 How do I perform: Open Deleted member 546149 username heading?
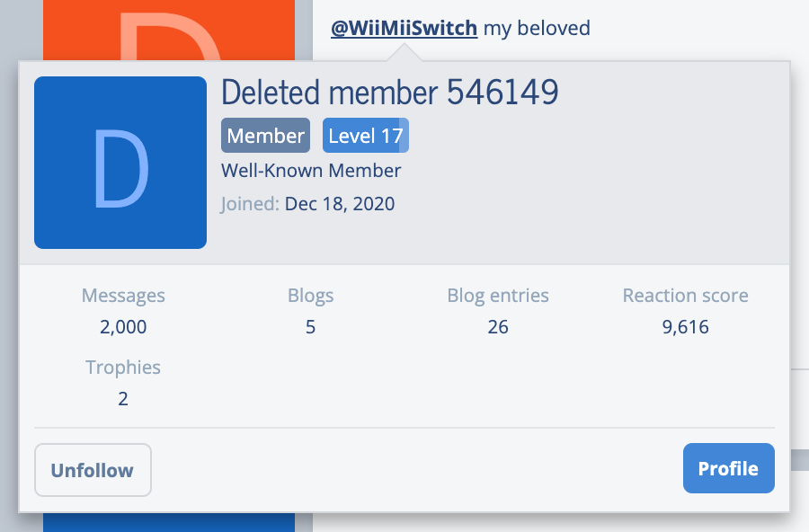[x=389, y=93]
